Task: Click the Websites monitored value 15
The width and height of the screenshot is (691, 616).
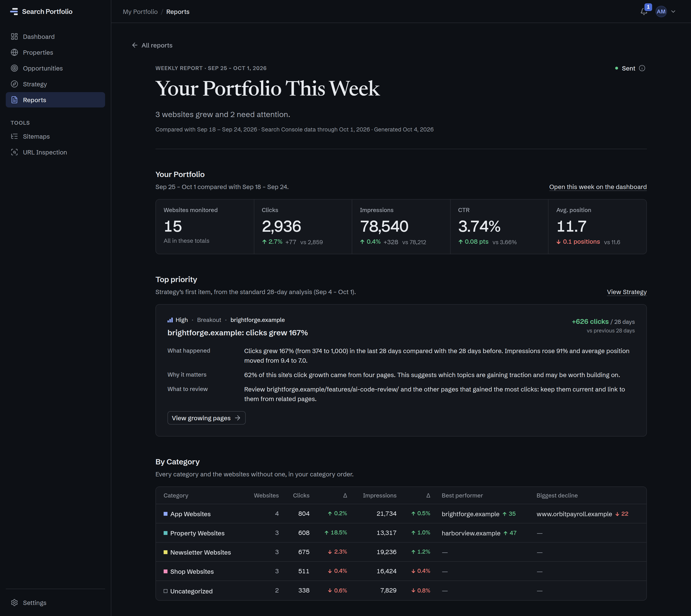Action: click(x=173, y=226)
